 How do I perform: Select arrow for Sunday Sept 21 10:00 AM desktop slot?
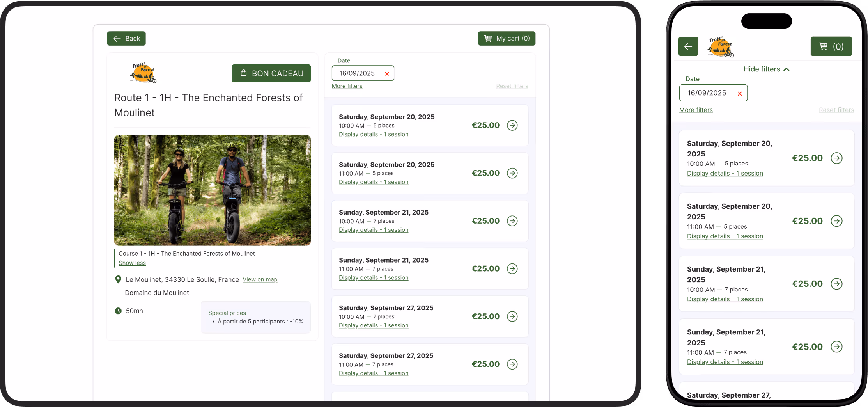click(x=512, y=221)
